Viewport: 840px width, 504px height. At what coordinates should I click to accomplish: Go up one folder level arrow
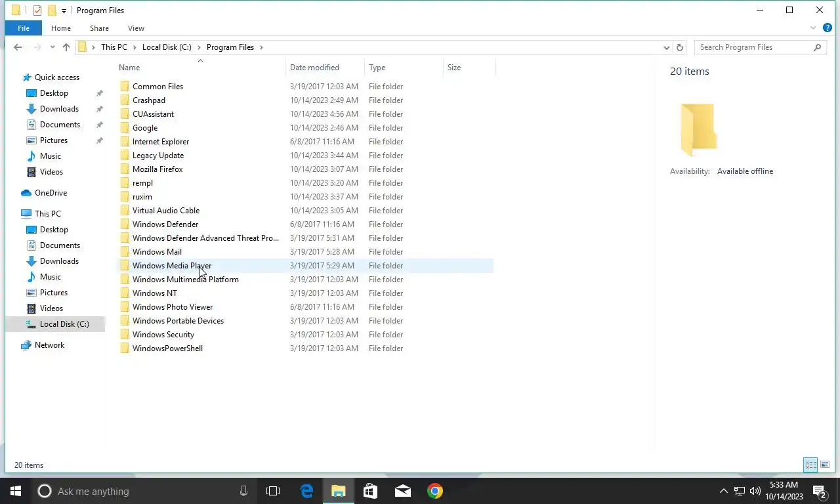(x=66, y=47)
